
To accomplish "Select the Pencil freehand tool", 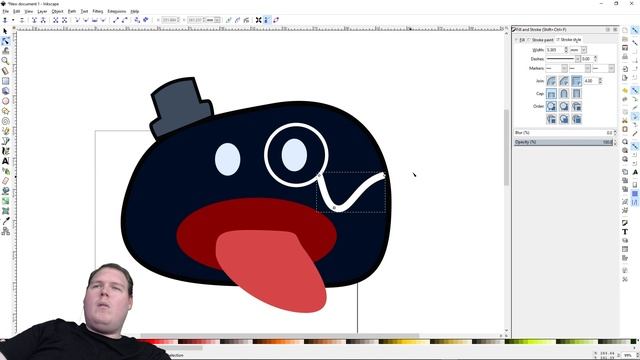I will (x=5, y=131).
